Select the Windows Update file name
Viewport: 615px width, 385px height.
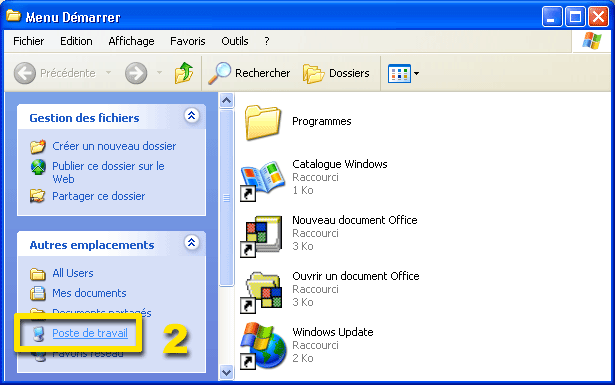[333, 332]
